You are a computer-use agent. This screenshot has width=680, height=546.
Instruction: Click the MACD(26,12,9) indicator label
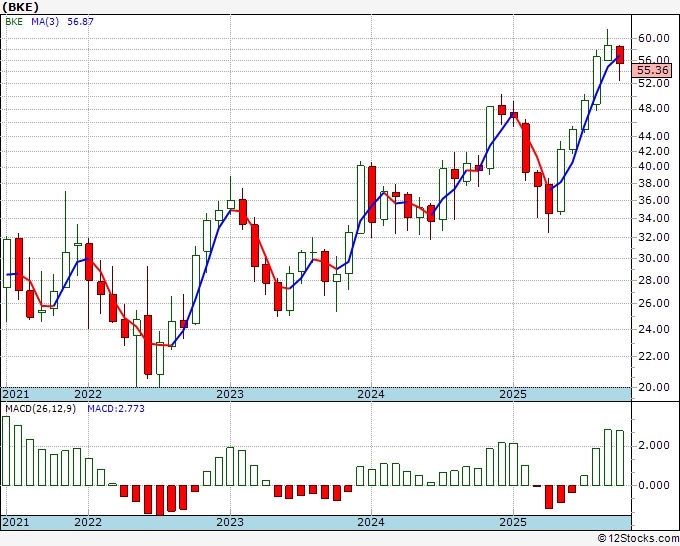tap(40, 409)
